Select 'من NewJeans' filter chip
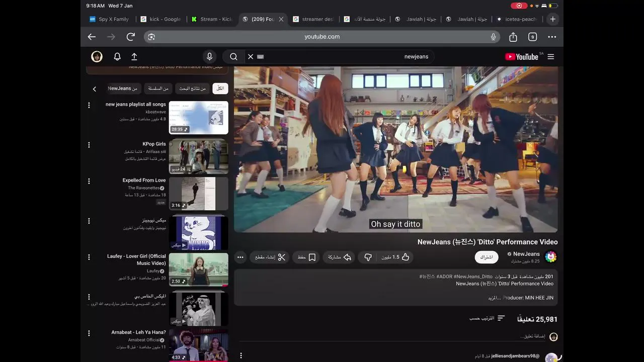 (123, 88)
